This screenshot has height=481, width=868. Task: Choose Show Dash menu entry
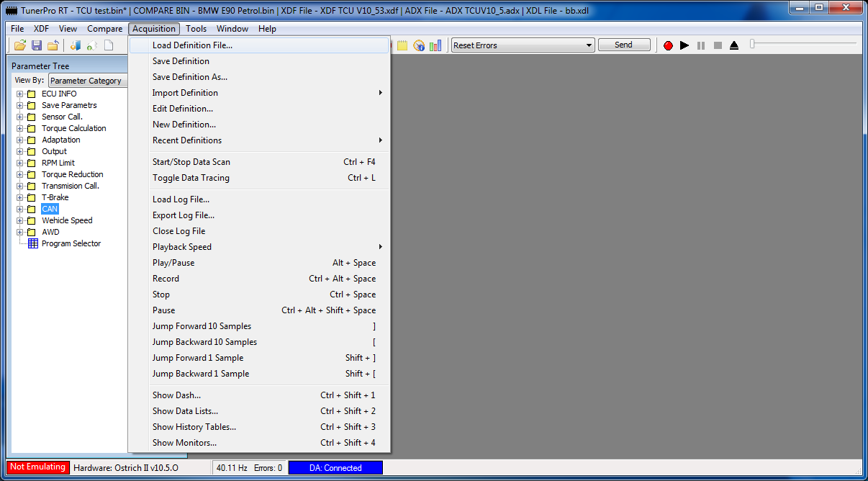pyautogui.click(x=176, y=395)
